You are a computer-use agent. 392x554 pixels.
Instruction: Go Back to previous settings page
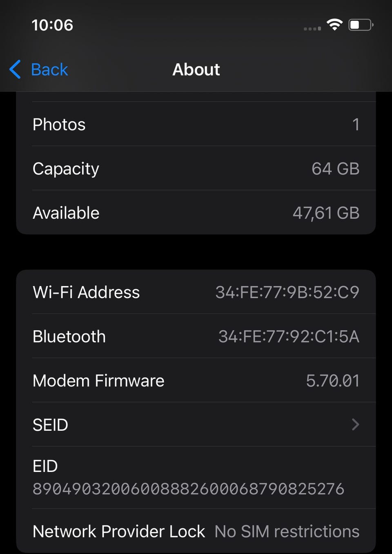49,69
